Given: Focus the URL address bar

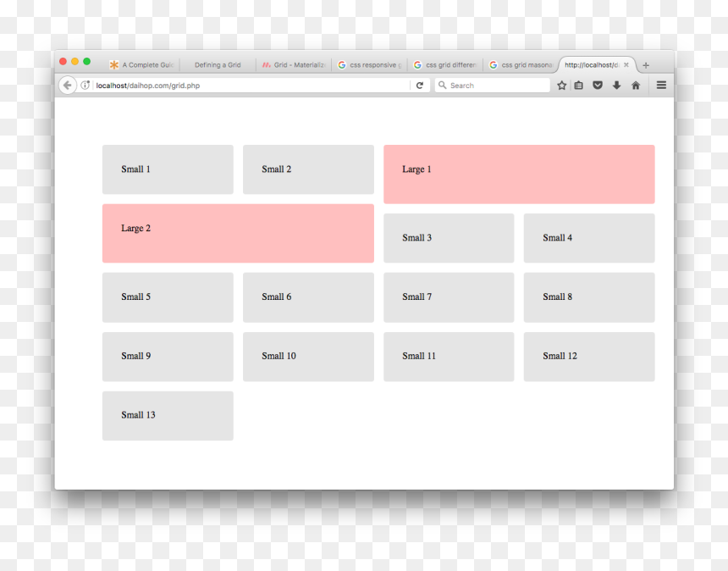Looking at the screenshot, I should click(x=251, y=85).
